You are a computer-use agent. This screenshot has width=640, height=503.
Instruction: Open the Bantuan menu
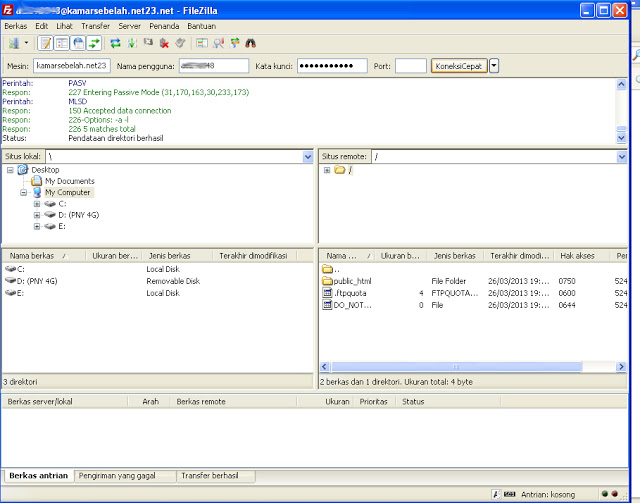tap(202, 26)
